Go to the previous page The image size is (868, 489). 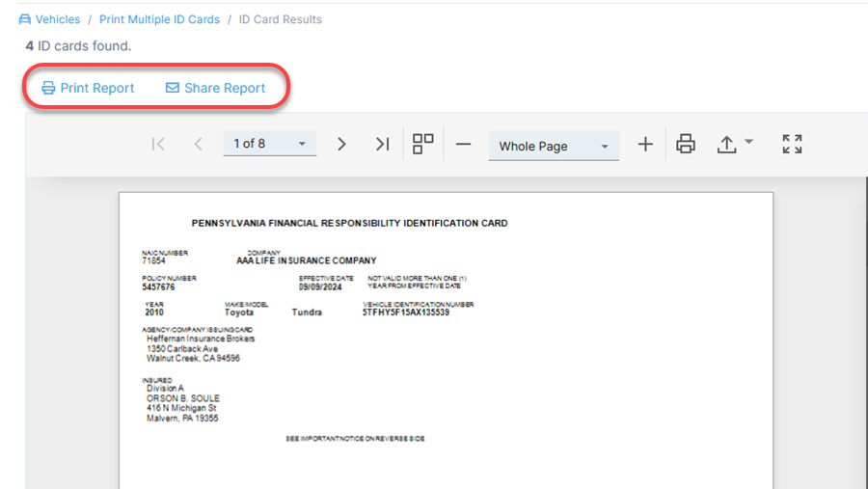198,144
